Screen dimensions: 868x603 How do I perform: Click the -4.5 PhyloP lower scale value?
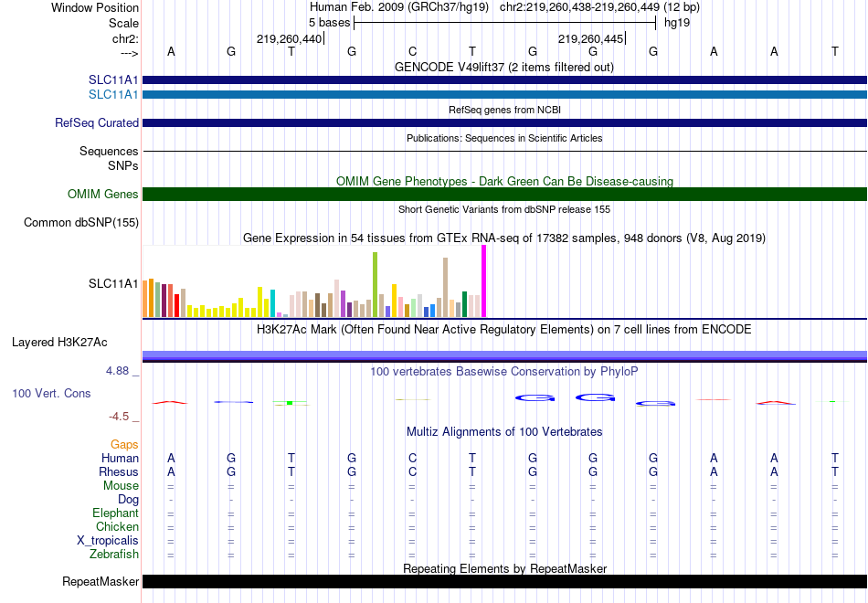119,417
